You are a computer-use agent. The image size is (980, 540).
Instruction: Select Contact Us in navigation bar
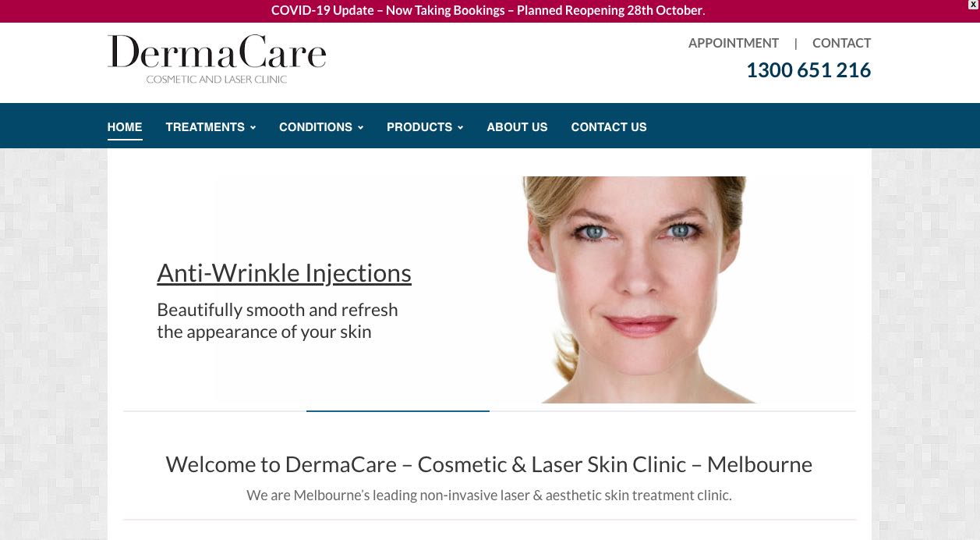[609, 126]
